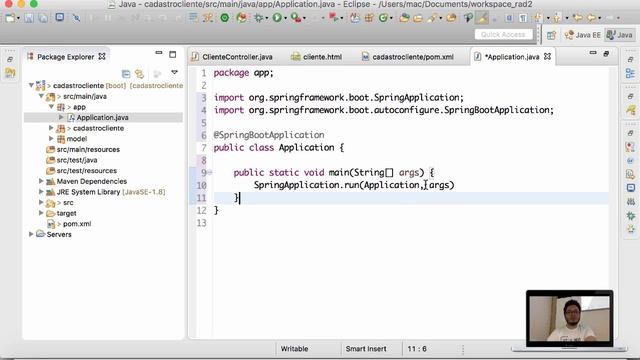The width and height of the screenshot is (640, 360).
Task: Click the Writable status entry
Action: [x=294, y=349]
